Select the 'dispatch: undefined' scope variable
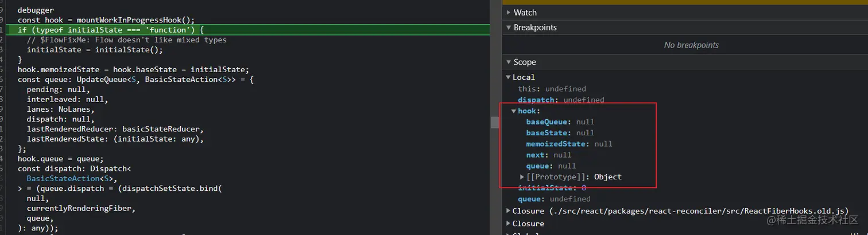 (x=561, y=100)
